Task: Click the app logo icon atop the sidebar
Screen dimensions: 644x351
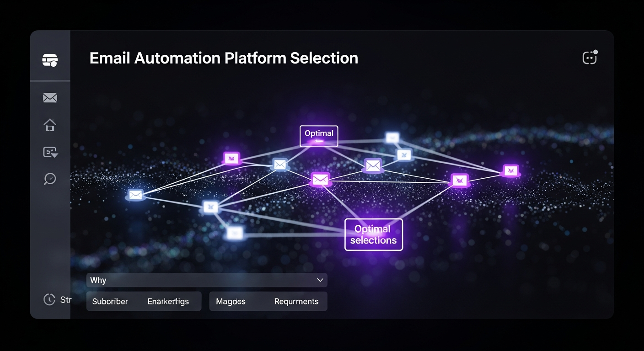Action: click(x=50, y=60)
